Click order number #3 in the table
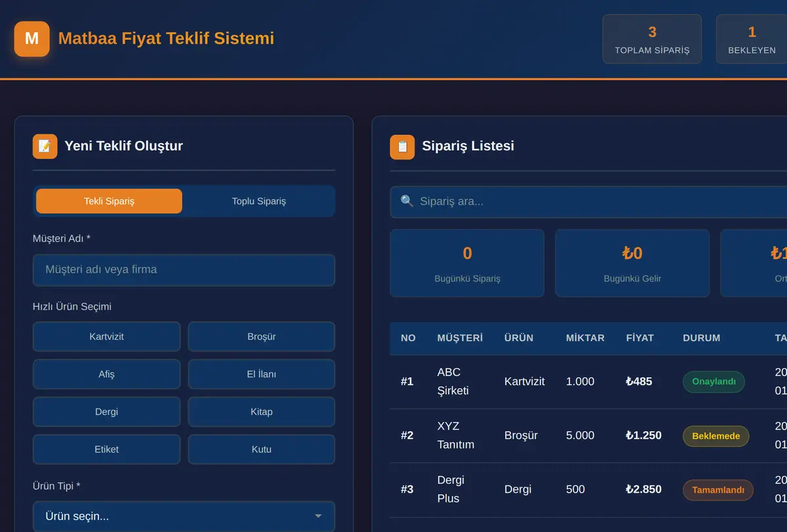787x532 pixels. point(407,489)
